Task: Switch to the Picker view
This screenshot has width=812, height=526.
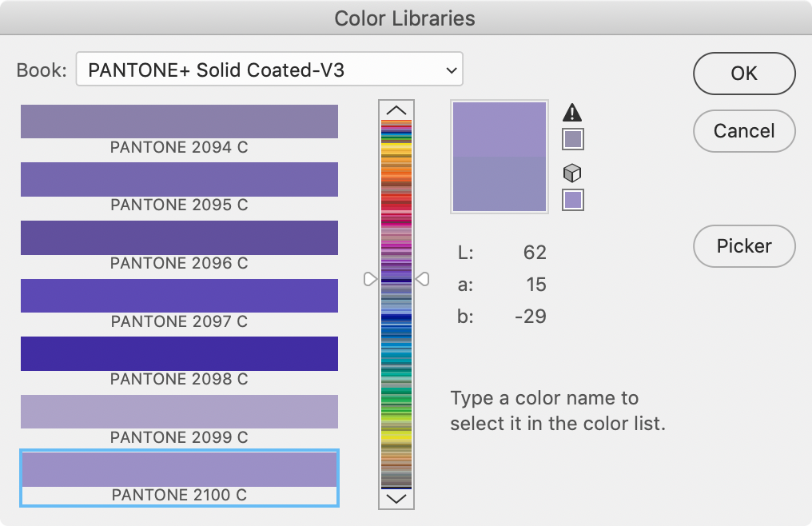Action: (743, 246)
